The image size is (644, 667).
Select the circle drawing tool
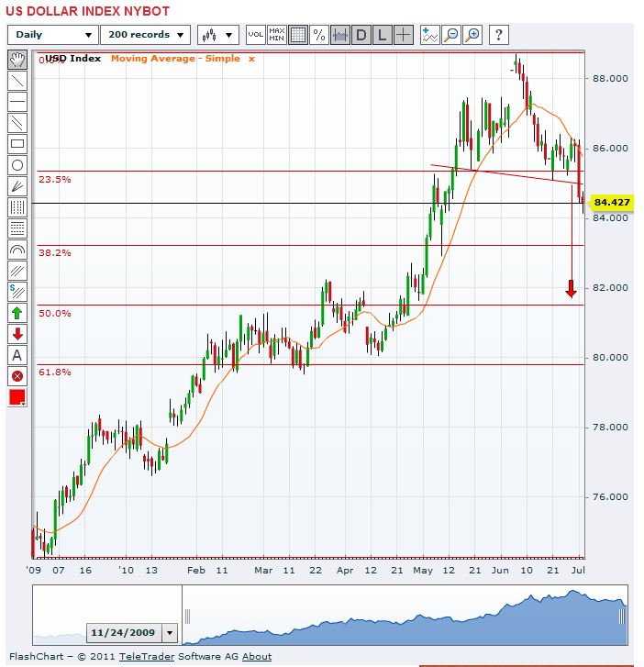point(17,165)
